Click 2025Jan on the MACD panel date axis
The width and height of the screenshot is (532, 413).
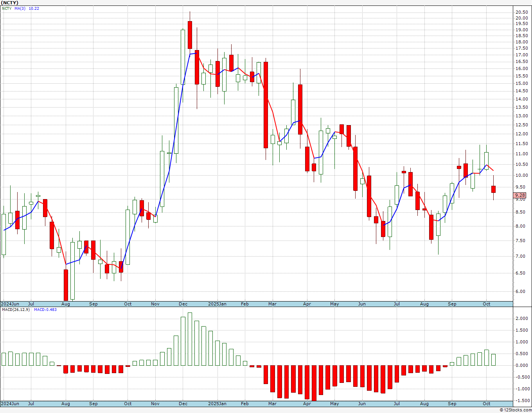coord(217,404)
